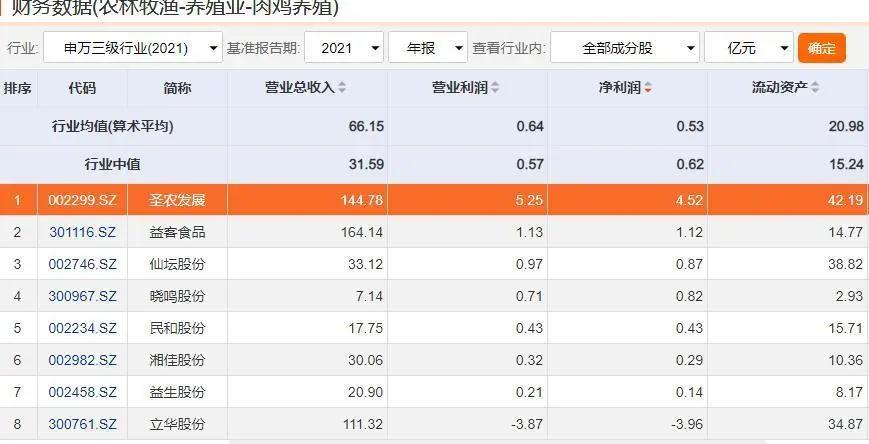Select the 民和股份 company name
Screen dimensions: 869x444
(x=177, y=328)
